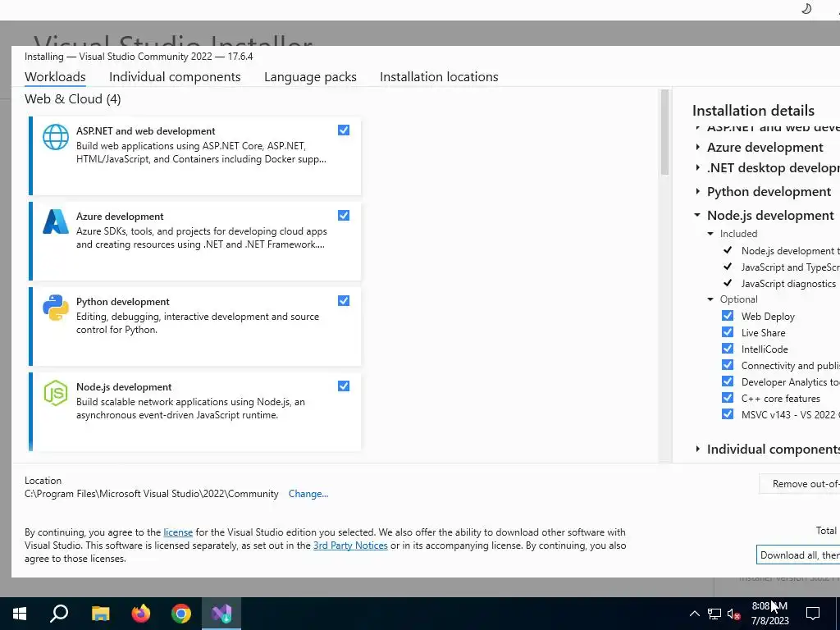Screen dimensions: 840x630
Task: Uncheck ASP.NET and web development workload
Action: [344, 130]
